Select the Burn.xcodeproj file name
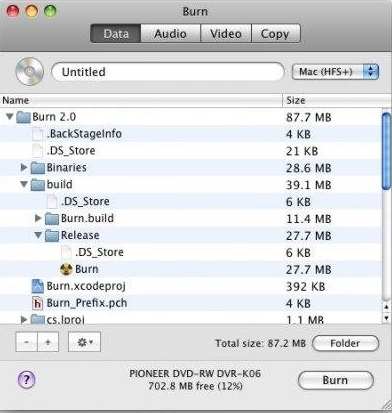The height and width of the screenshot is (413, 392). coord(86,286)
